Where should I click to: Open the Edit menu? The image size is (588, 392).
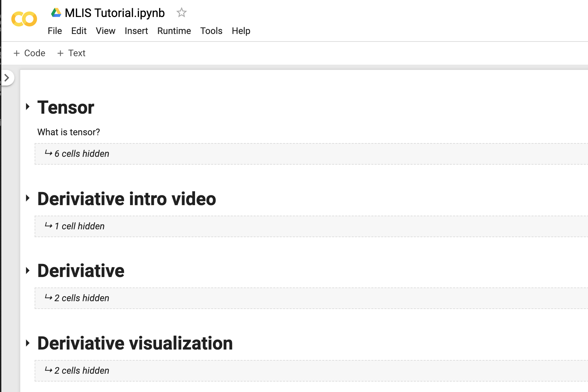pyautogui.click(x=79, y=31)
